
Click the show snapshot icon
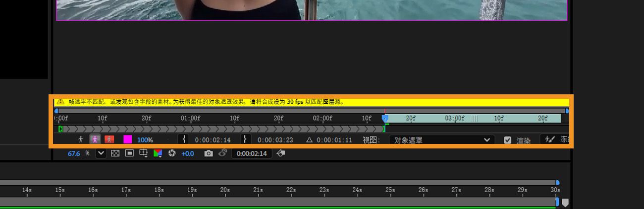[x=222, y=153]
